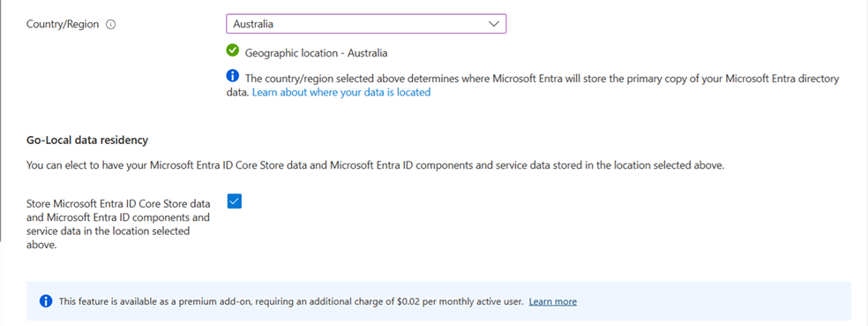Screen dimensions: 868x326
Task: Click the info icon beside Country/Region label
Action: tap(110, 25)
